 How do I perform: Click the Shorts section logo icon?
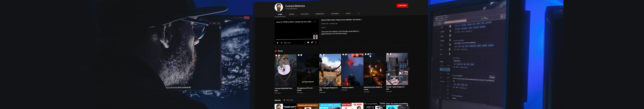coord(276,51)
